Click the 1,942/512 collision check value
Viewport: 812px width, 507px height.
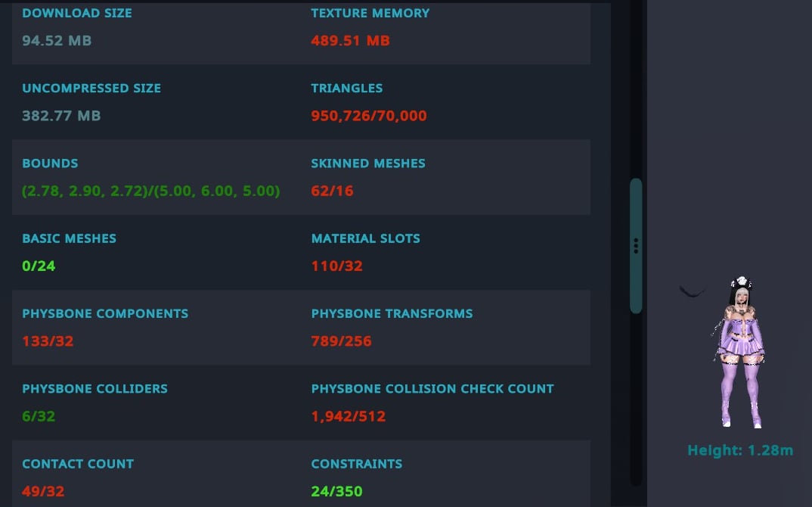[349, 416]
